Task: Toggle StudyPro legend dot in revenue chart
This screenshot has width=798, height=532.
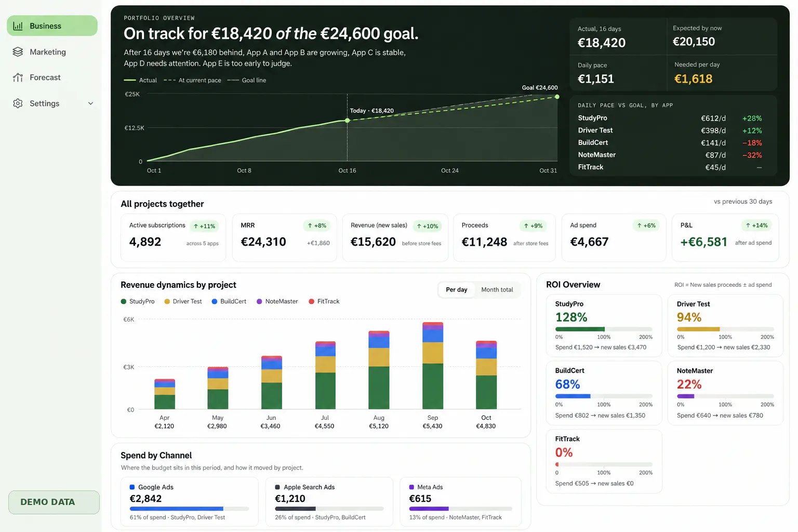Action: point(124,301)
